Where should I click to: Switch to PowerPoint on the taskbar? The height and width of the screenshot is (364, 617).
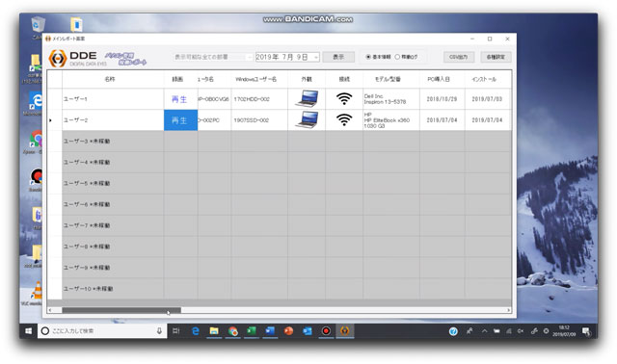tap(288, 331)
